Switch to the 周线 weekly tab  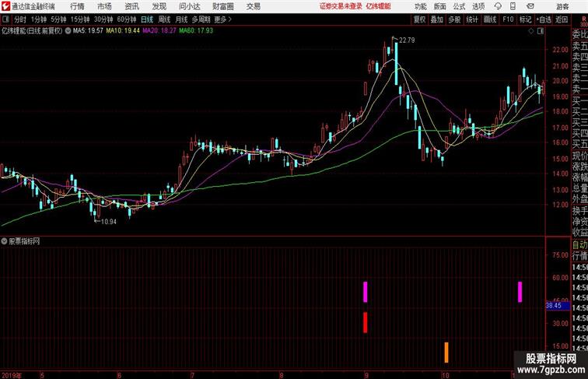coord(164,19)
